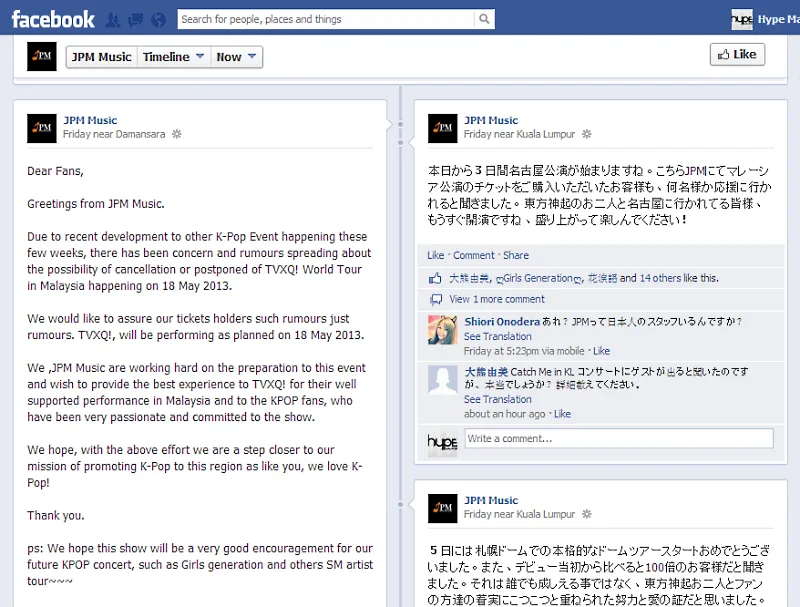Click the comment bubble icon near View more
Viewport: 800px width, 607px height.
coord(436,299)
